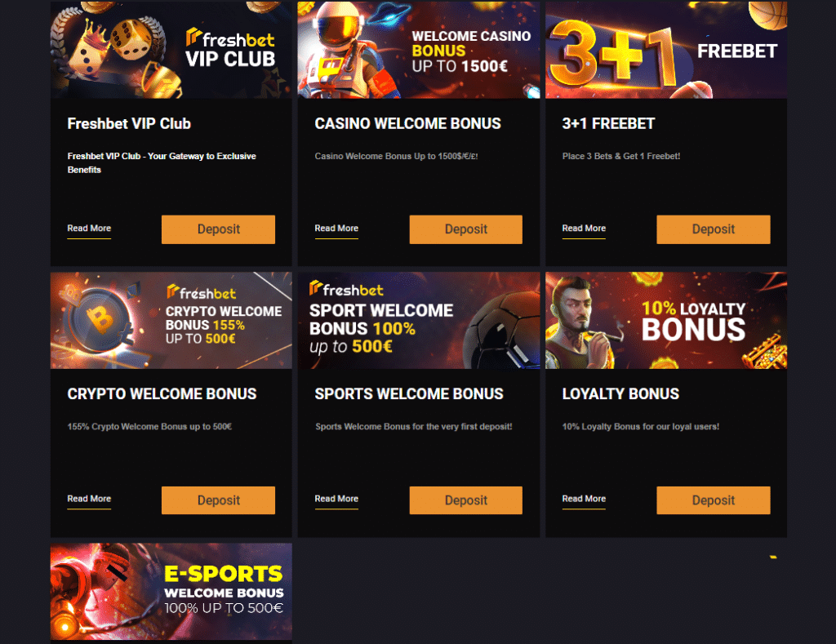Click Read More under Crypto Welcome Bonus
The width and height of the screenshot is (836, 644).
coord(89,499)
